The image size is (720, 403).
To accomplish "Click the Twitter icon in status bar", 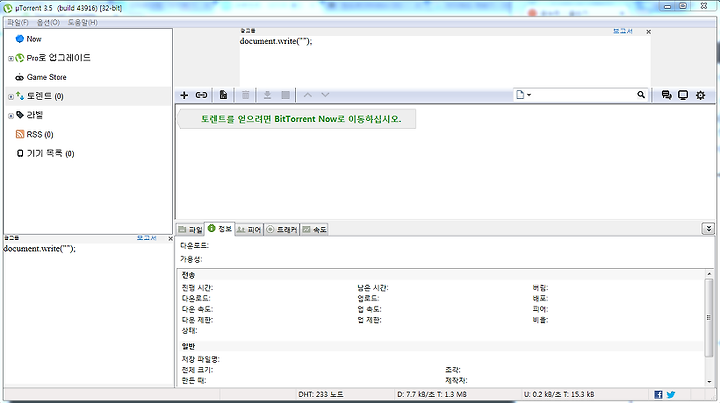I will pos(671,394).
